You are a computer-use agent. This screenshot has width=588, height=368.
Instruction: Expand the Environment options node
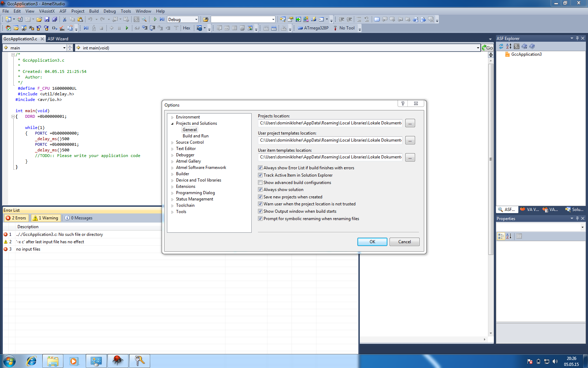(172, 117)
